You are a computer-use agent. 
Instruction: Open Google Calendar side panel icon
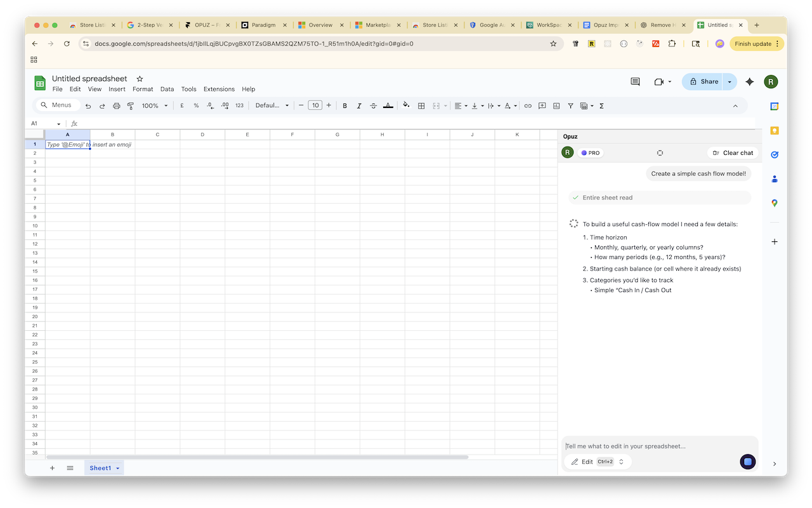click(x=775, y=106)
